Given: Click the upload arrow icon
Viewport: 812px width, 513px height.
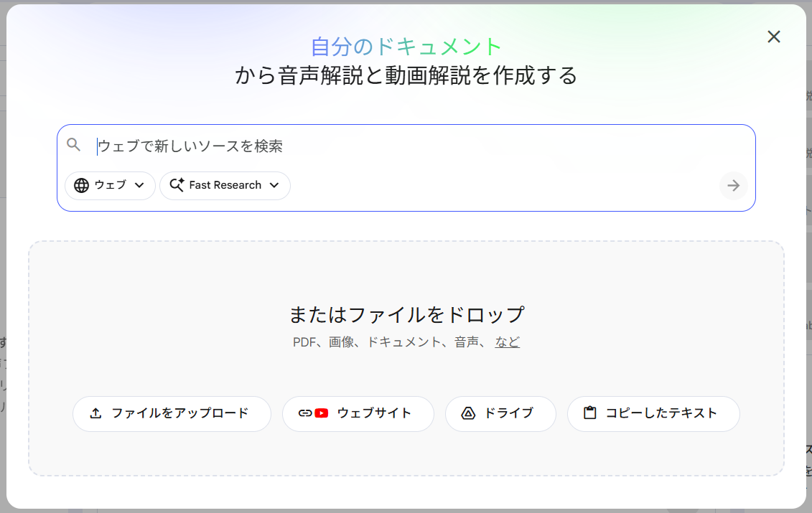Looking at the screenshot, I should pos(95,413).
